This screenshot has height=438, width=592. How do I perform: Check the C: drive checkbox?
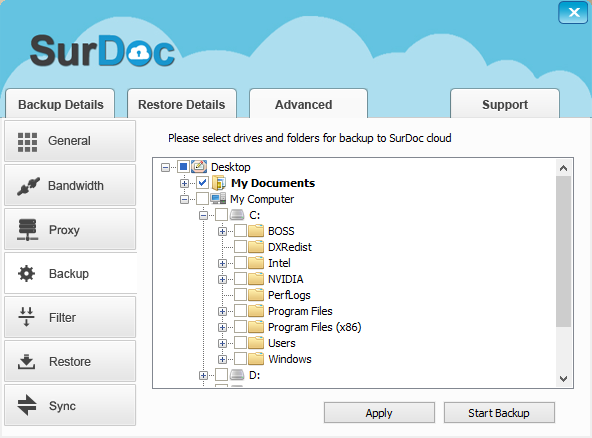point(221,215)
